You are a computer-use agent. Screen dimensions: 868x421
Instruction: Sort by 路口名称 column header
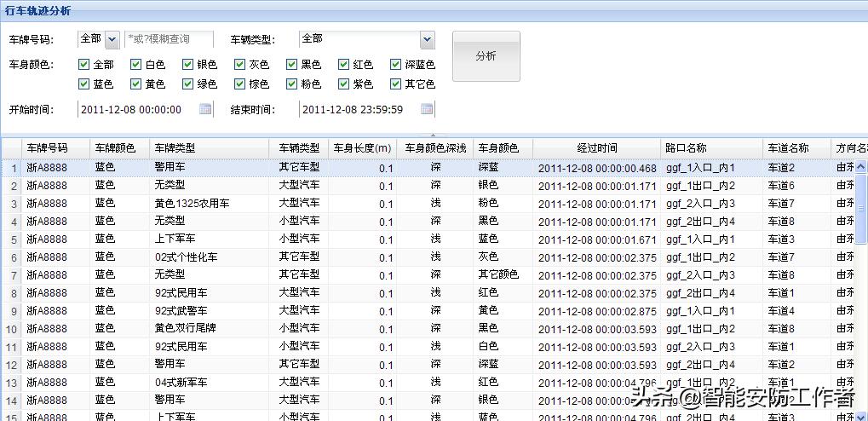[x=712, y=148]
